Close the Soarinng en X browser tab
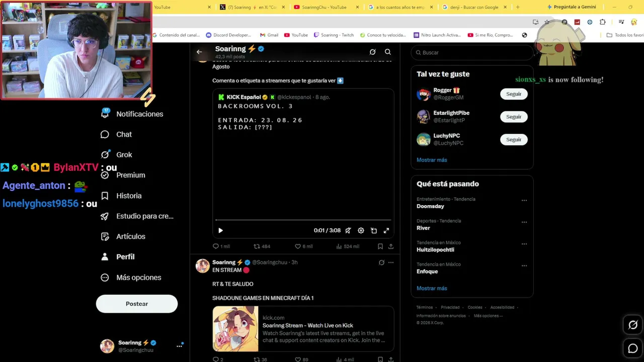Viewport: 644px width, 362px height. (284, 7)
